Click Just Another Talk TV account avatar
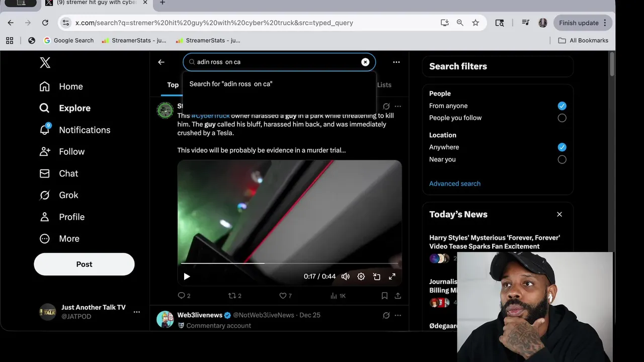 click(48, 312)
